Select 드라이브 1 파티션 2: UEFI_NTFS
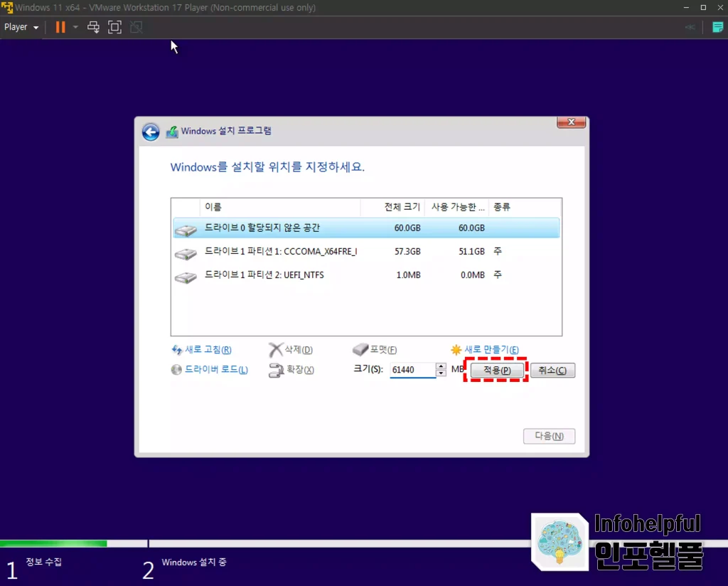Image resolution: width=728 pixels, height=586 pixels. [366, 275]
